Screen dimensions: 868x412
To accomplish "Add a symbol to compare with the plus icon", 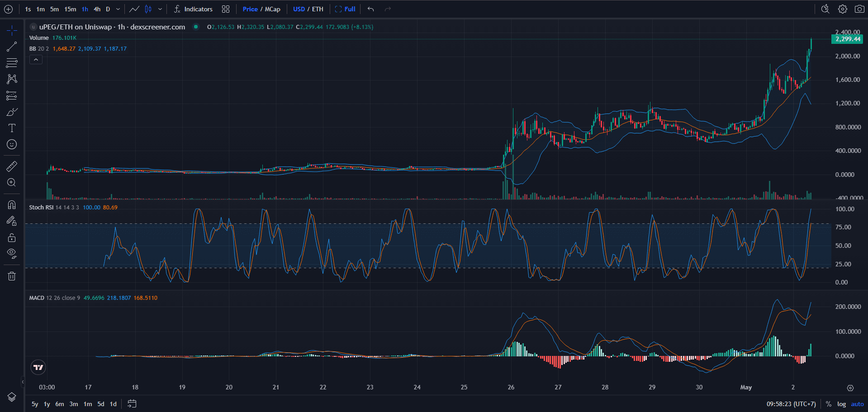I will (x=8, y=9).
